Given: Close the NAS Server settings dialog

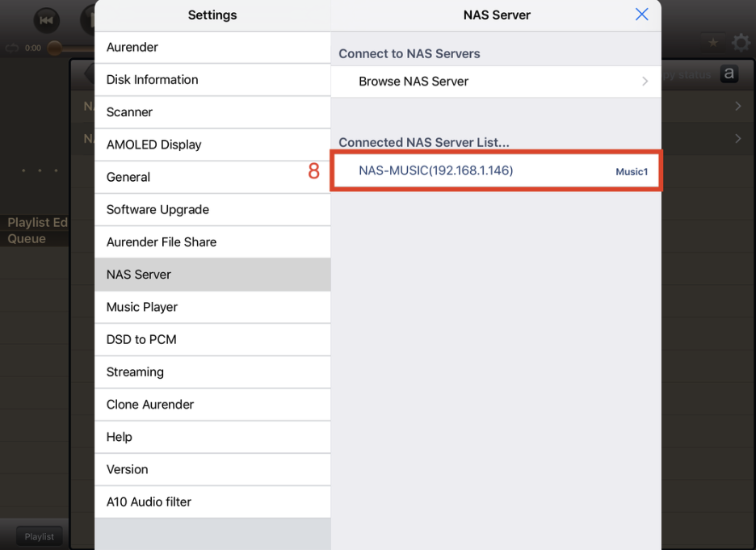Looking at the screenshot, I should [642, 15].
